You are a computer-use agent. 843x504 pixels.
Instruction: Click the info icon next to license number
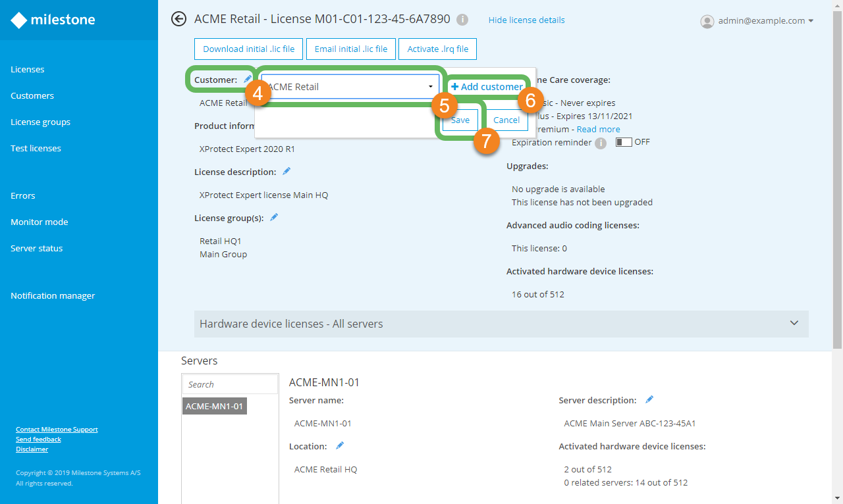point(462,20)
